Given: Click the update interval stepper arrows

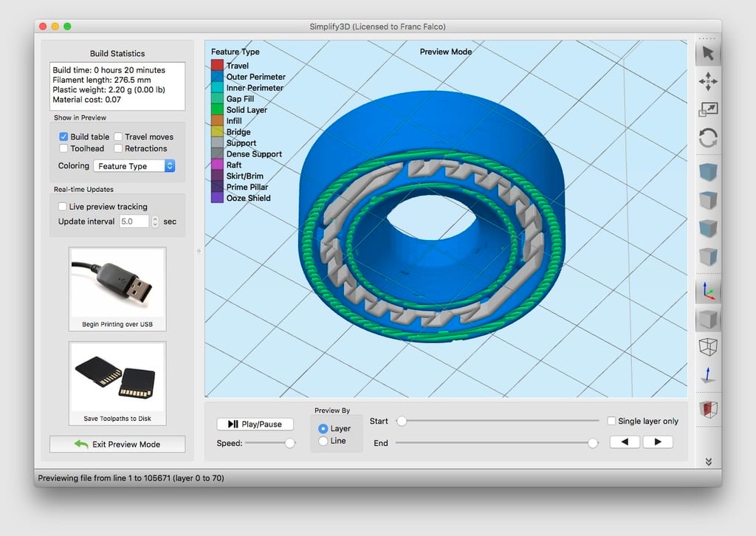Looking at the screenshot, I should [x=154, y=221].
